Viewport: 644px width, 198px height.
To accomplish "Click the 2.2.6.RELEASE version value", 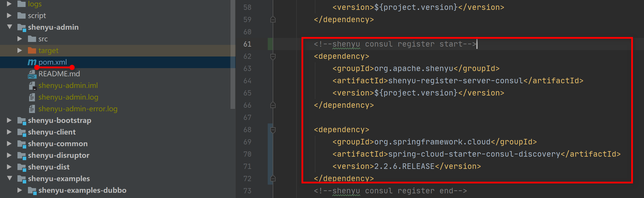I will tap(404, 166).
